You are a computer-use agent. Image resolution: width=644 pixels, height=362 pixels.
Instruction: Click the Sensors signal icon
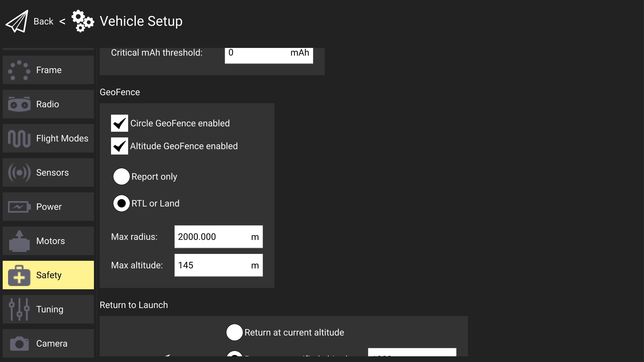coord(19,173)
